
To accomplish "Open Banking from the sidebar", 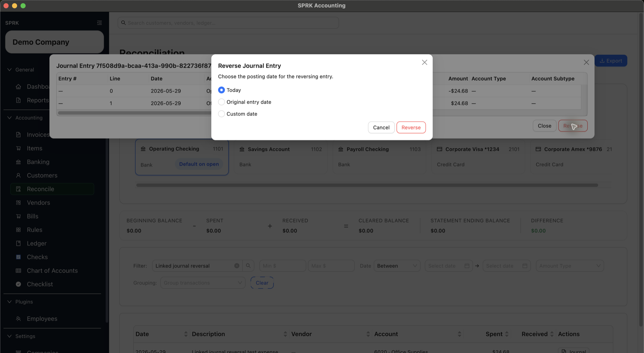I will tap(38, 162).
